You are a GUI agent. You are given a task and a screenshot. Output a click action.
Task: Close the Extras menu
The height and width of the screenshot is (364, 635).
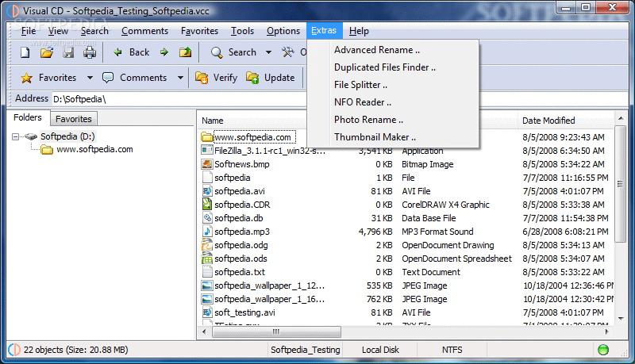[x=324, y=31]
